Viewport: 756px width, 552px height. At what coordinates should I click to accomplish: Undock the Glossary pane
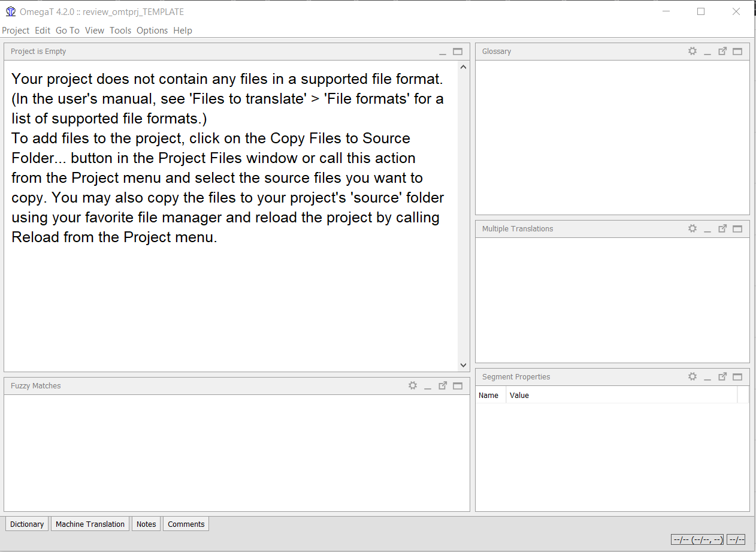tap(722, 52)
